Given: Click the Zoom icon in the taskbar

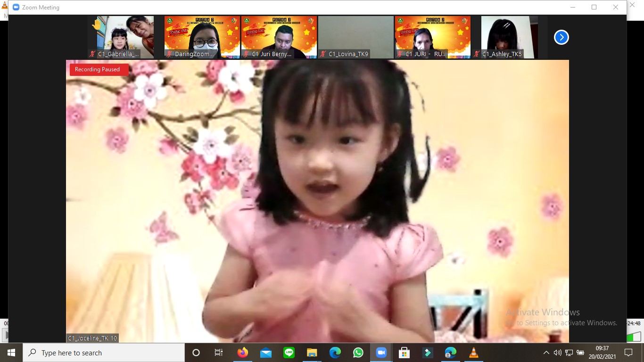Looking at the screenshot, I should pos(381,353).
